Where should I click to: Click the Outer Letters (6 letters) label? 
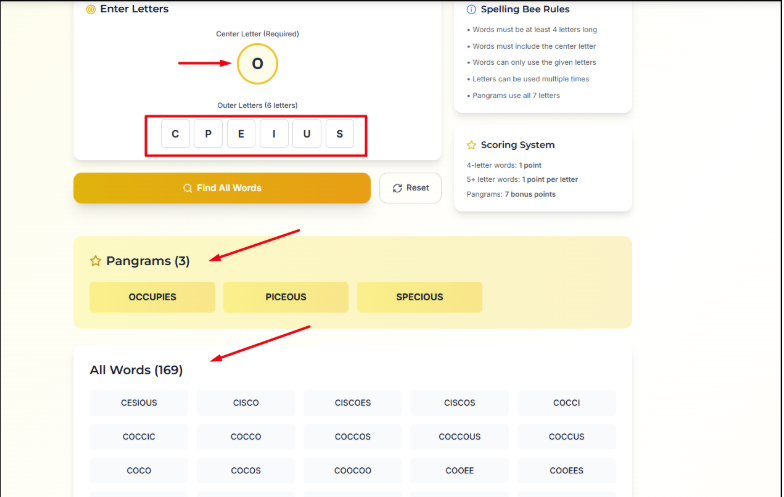tap(258, 106)
